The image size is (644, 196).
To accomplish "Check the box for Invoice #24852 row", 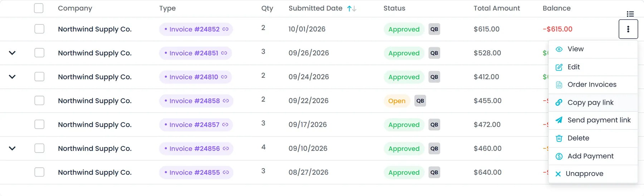I will [x=39, y=29].
